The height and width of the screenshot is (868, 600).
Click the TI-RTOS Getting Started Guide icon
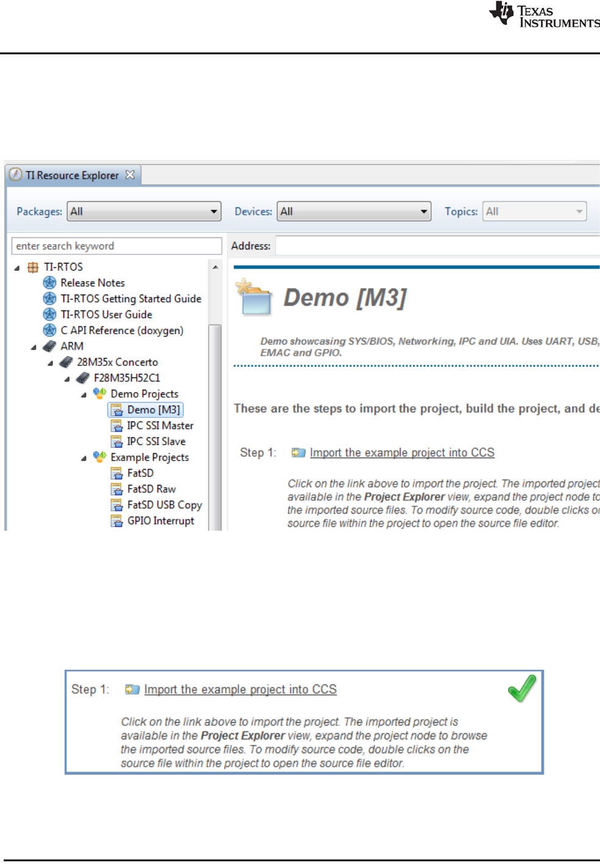49,298
